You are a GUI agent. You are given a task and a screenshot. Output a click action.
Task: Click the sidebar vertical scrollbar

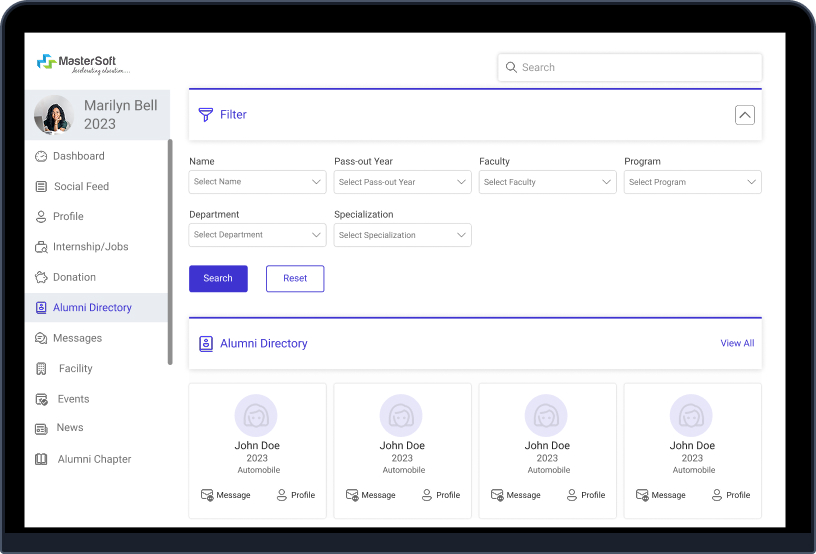click(x=170, y=250)
